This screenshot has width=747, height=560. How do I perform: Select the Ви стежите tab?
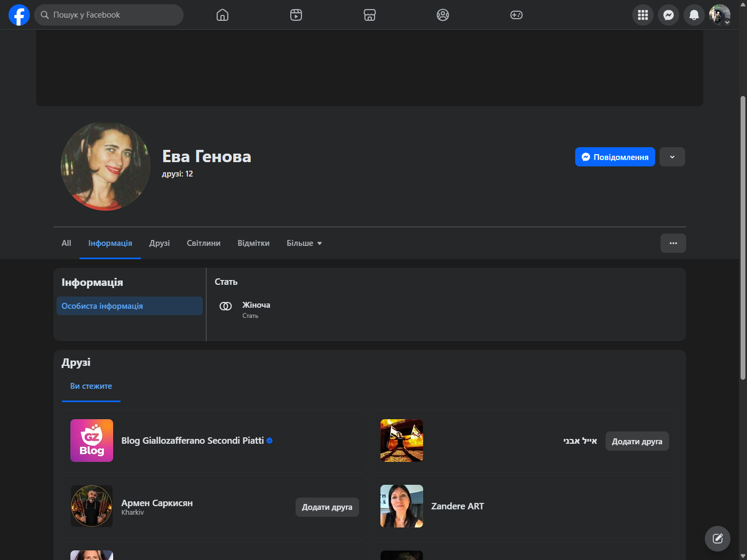point(91,386)
